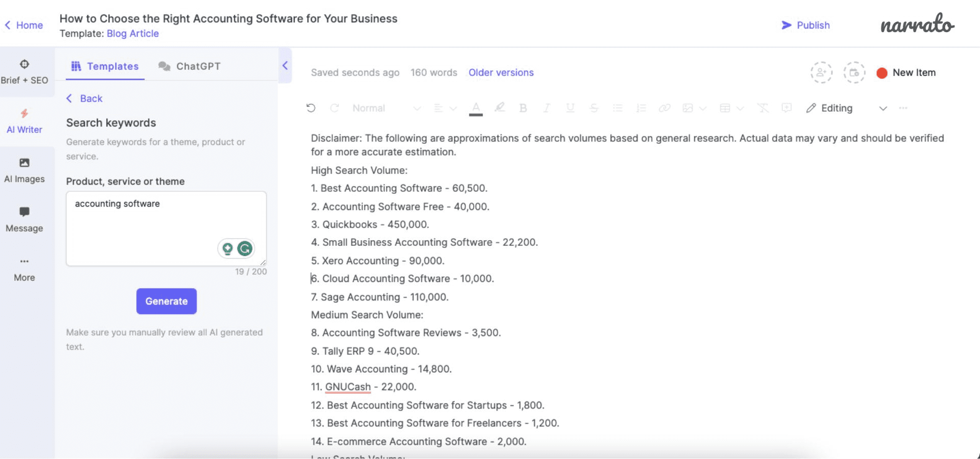Insert a hyperlink
Image resolution: width=980 pixels, height=459 pixels.
click(x=665, y=108)
